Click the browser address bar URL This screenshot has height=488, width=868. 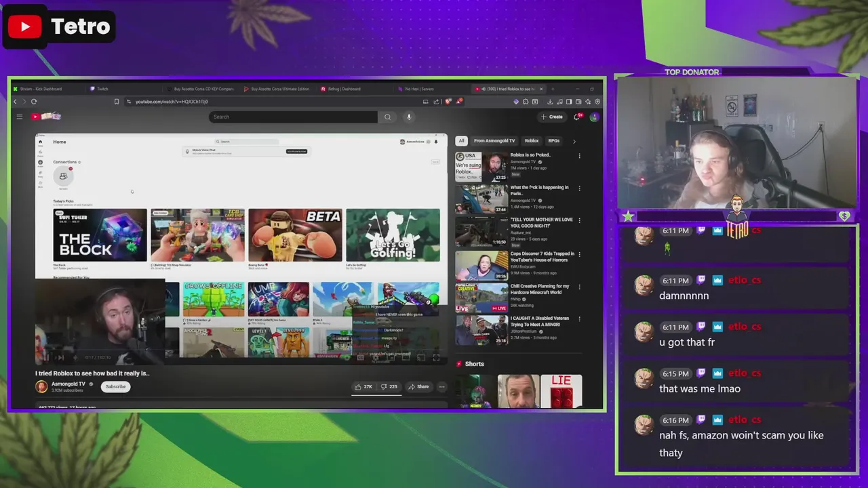tap(172, 102)
